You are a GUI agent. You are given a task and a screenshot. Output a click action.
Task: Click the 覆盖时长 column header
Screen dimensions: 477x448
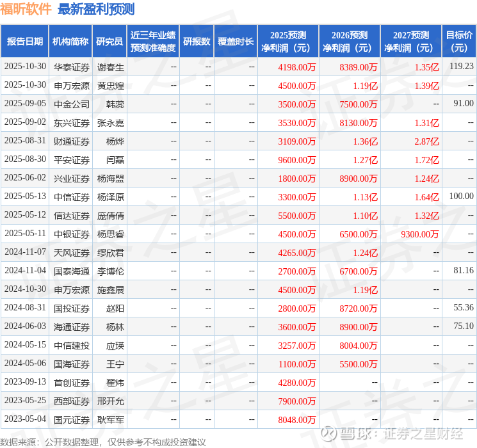pyautogui.click(x=236, y=42)
